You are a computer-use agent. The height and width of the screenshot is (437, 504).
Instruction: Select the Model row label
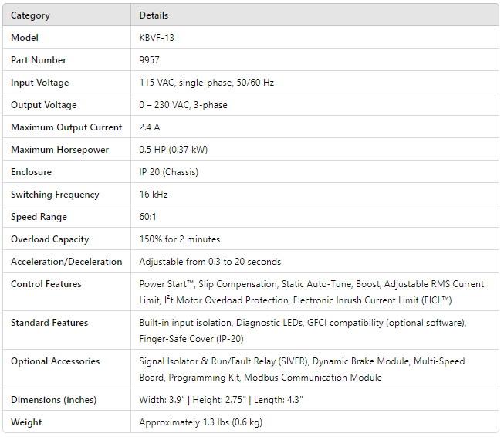[25, 38]
